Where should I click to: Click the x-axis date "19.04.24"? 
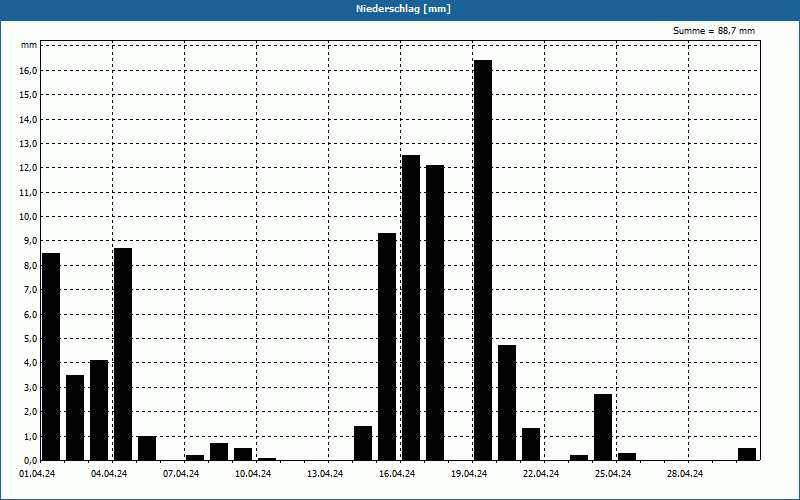[469, 474]
